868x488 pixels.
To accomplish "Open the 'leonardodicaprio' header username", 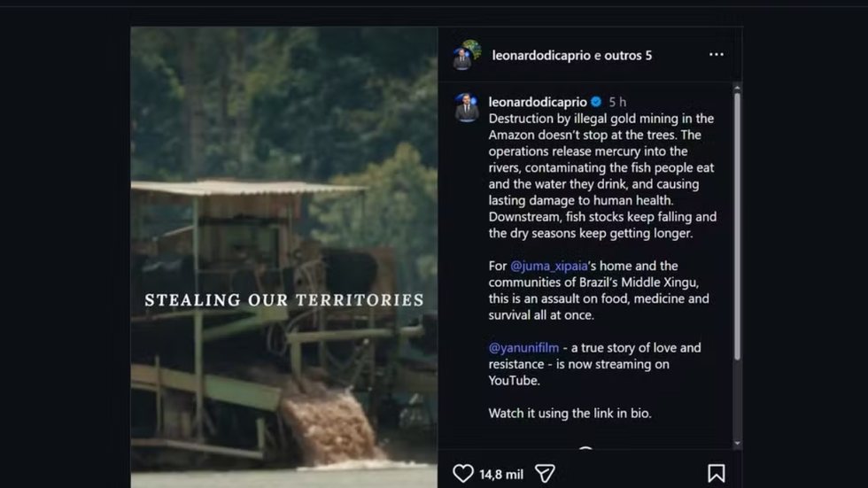I will (x=541, y=55).
